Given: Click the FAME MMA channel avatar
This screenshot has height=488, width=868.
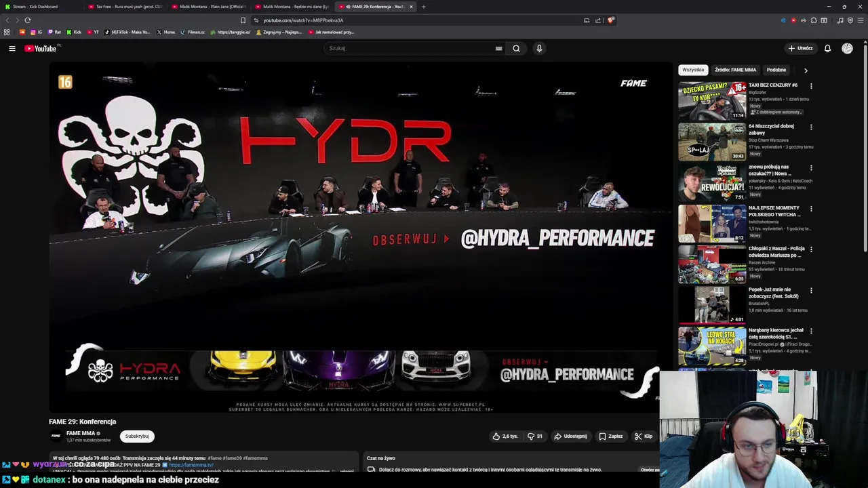Looking at the screenshot, I should coord(56,436).
